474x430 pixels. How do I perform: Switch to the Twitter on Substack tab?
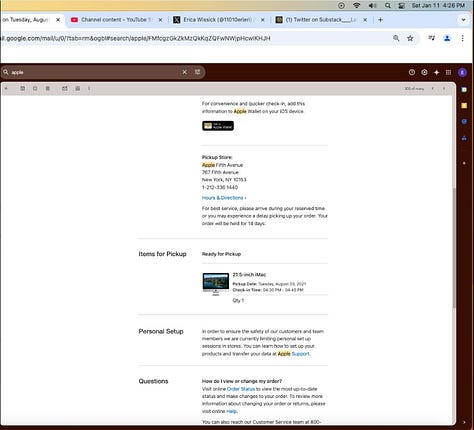coord(321,20)
